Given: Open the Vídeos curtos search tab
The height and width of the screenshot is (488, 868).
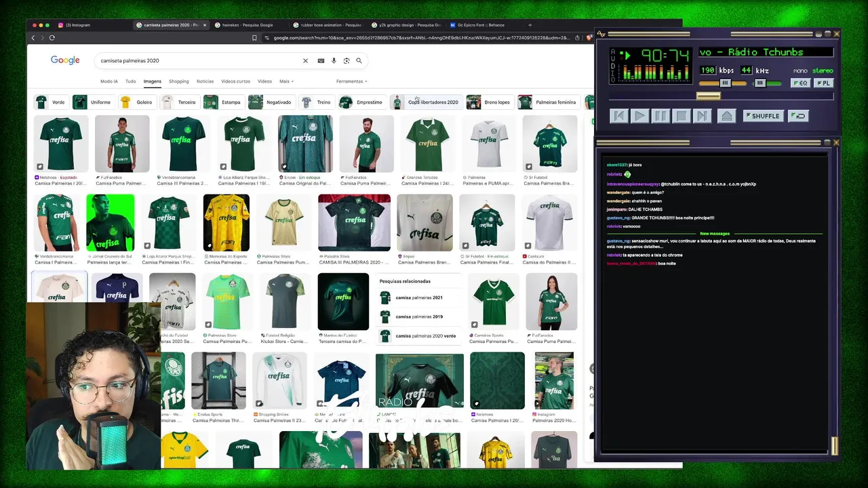Looking at the screenshot, I should [235, 81].
